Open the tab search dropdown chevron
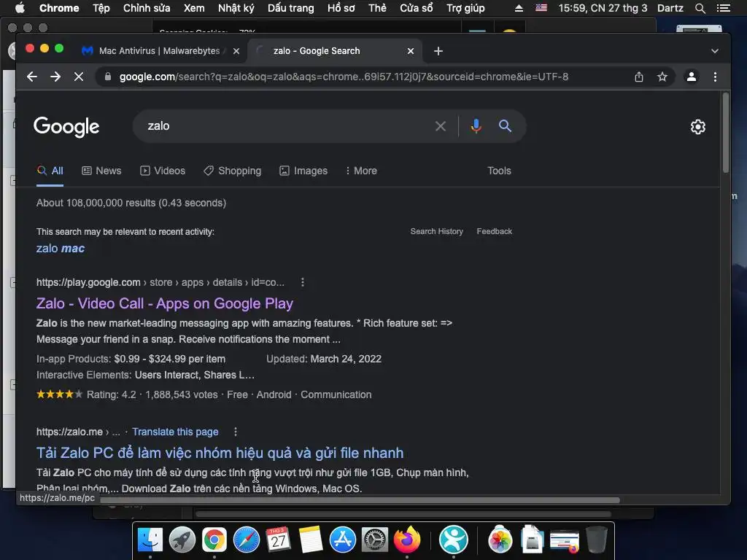 click(715, 51)
